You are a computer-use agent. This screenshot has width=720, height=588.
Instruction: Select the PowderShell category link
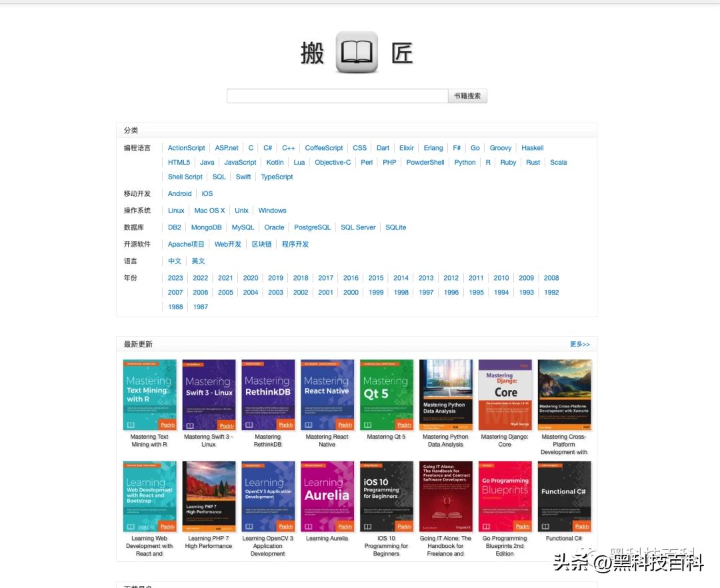425,162
